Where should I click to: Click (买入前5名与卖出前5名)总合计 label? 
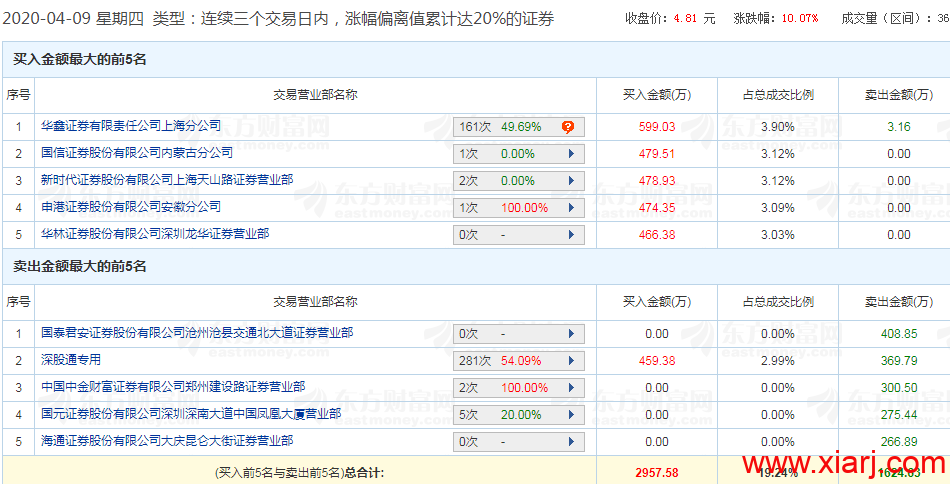299,472
